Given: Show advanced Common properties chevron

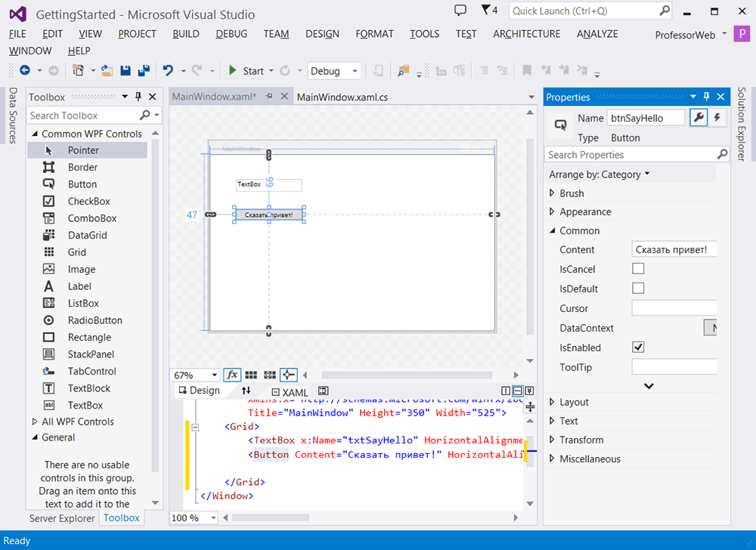Looking at the screenshot, I should point(649,386).
